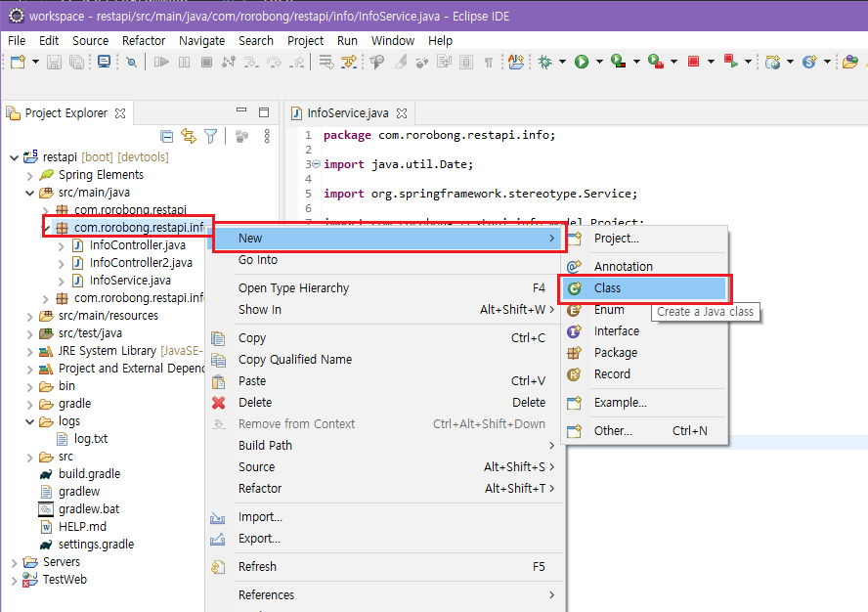Click the New Spring Starter icon
This screenshot has height=612, width=868.
pyautogui.click(x=810, y=62)
